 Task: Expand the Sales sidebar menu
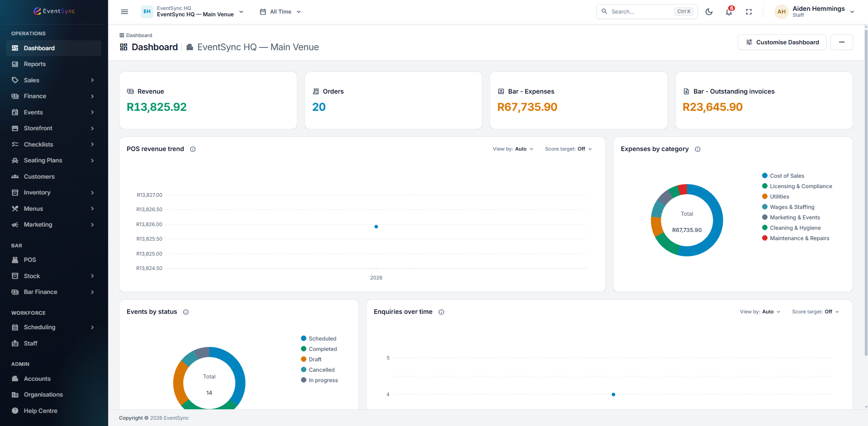[53, 80]
